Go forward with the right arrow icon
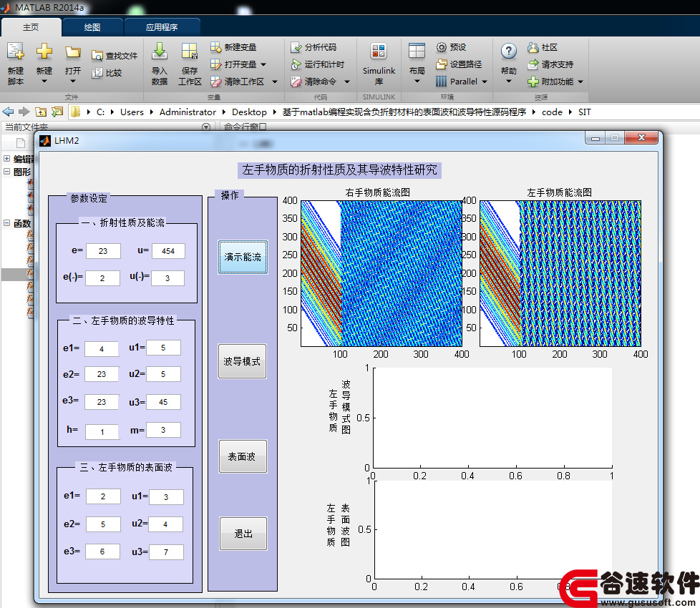The height and width of the screenshot is (608, 700). [24, 112]
